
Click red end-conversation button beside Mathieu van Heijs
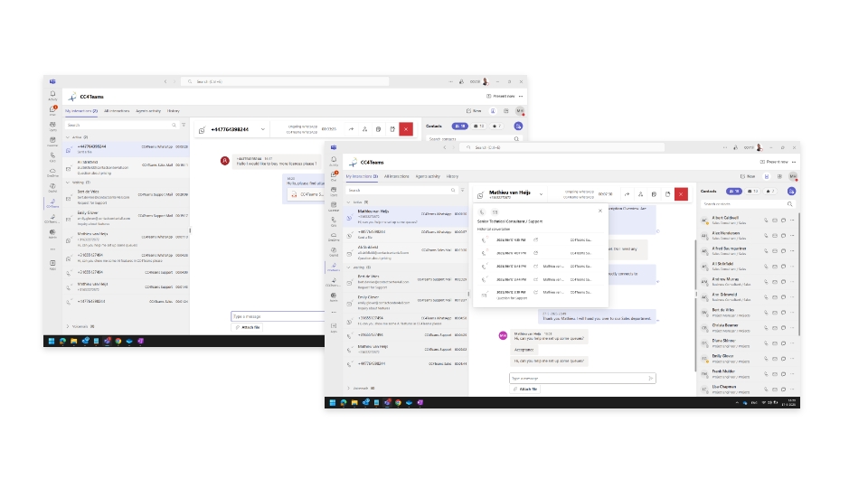pos(681,194)
